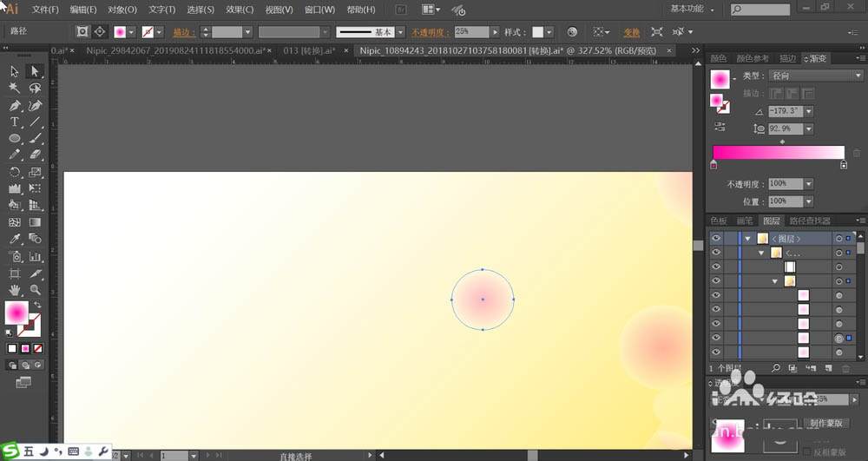
Task: Swap fill and stroke colors
Action: coord(37,305)
